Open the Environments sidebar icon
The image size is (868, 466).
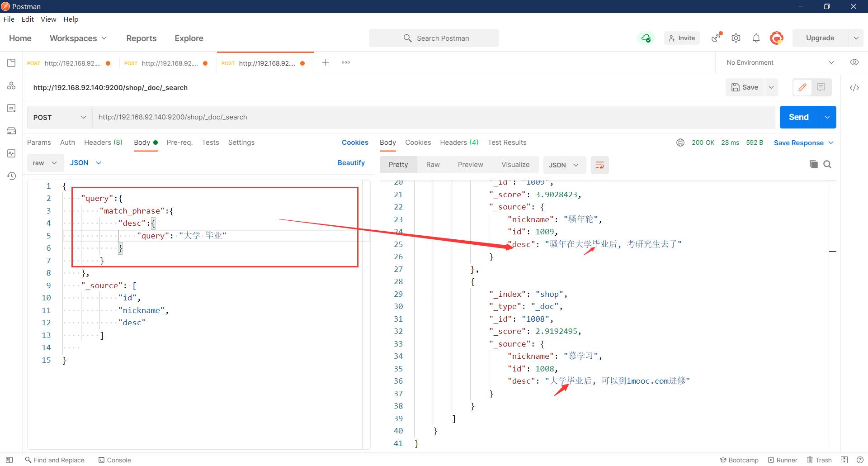tap(11, 108)
